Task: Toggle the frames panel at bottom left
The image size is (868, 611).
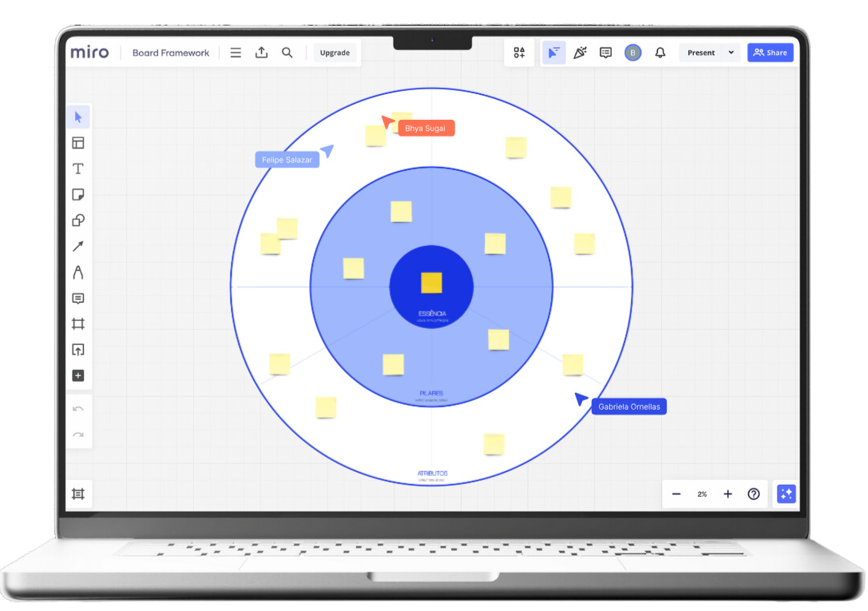Action: click(78, 494)
